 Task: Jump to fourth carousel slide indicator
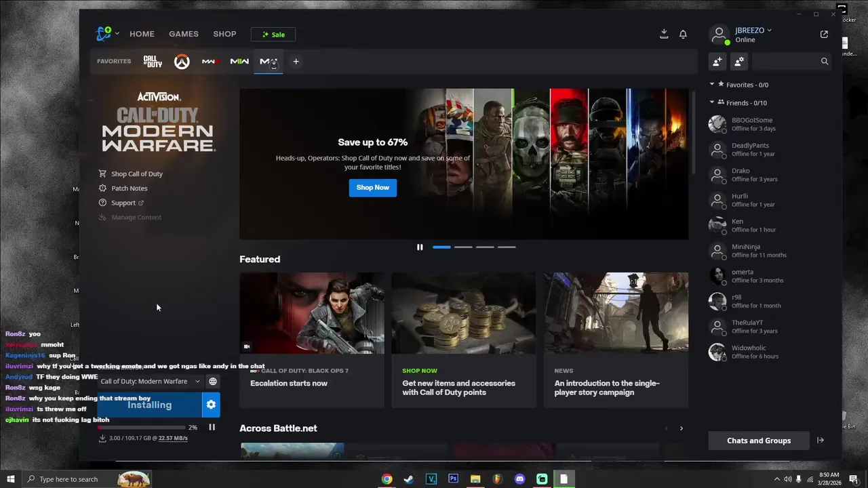coord(507,247)
